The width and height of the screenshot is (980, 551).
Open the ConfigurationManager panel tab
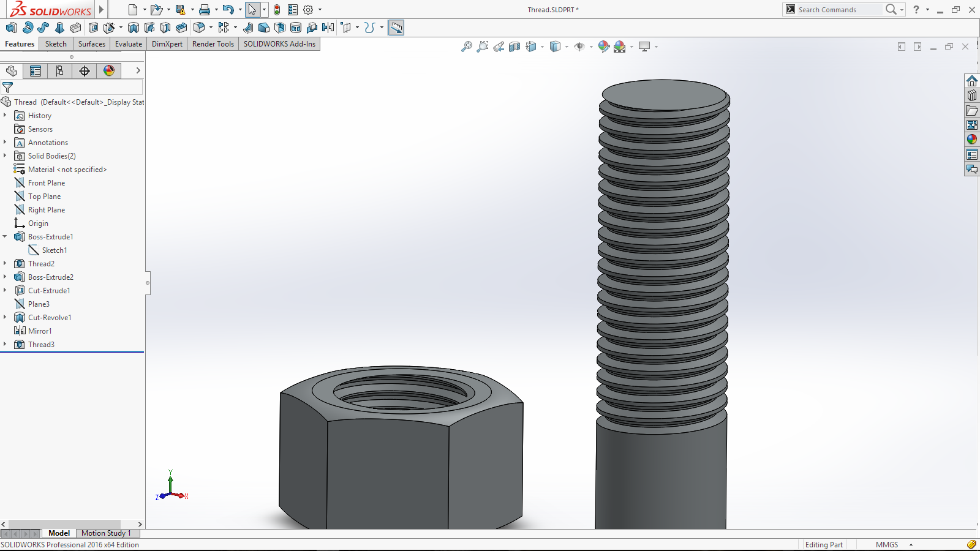59,71
